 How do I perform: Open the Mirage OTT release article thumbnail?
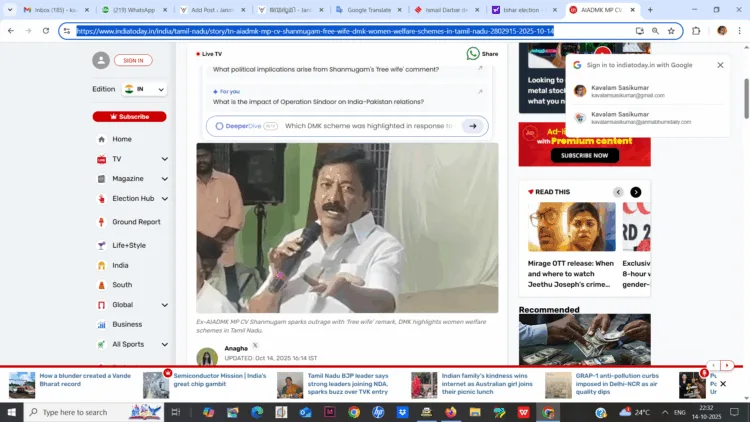[572, 227]
